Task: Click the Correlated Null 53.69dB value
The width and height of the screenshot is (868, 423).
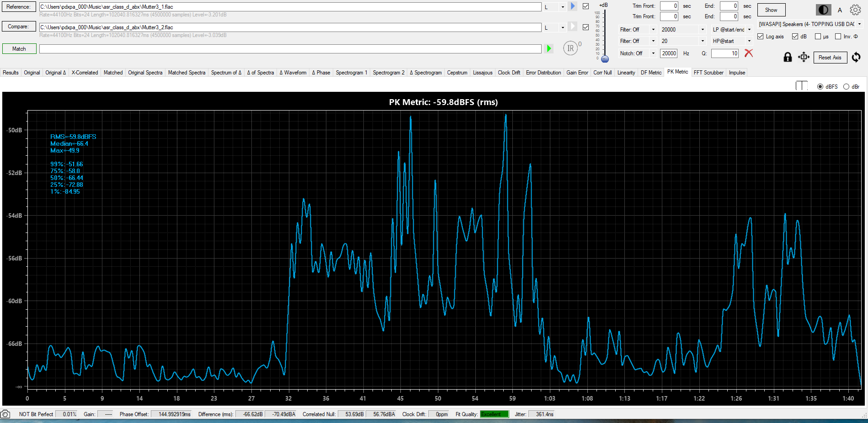Action: [x=352, y=414]
